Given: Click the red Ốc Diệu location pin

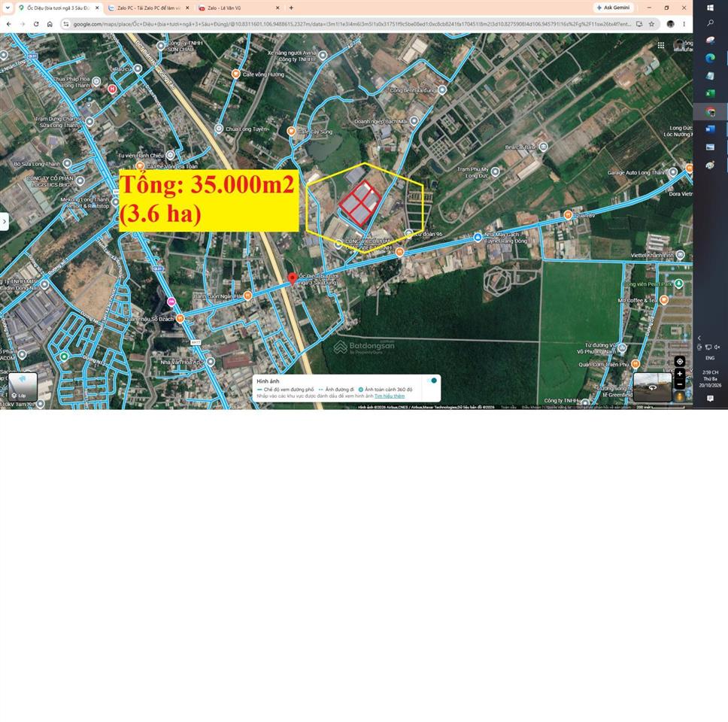Looking at the screenshot, I should coord(293,278).
